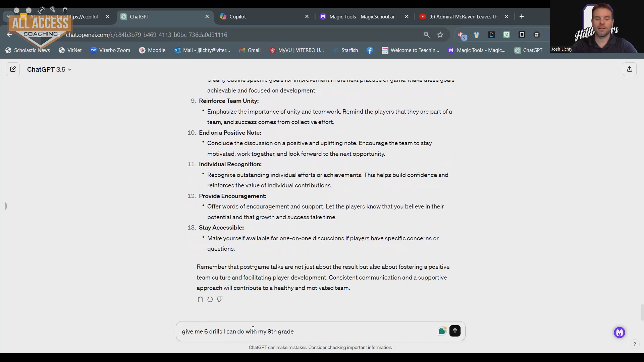Open MyVU | VITERBO bookmark
The height and width of the screenshot is (362, 644).
click(297, 50)
